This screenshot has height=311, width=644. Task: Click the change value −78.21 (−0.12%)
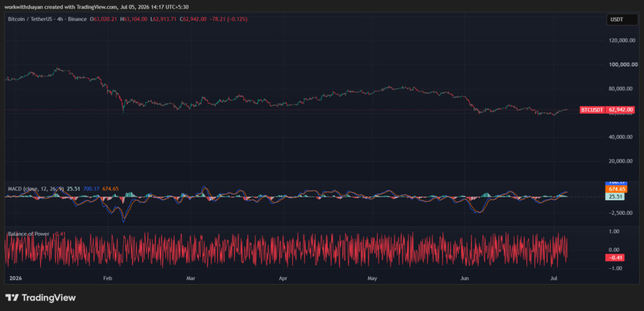tap(228, 19)
